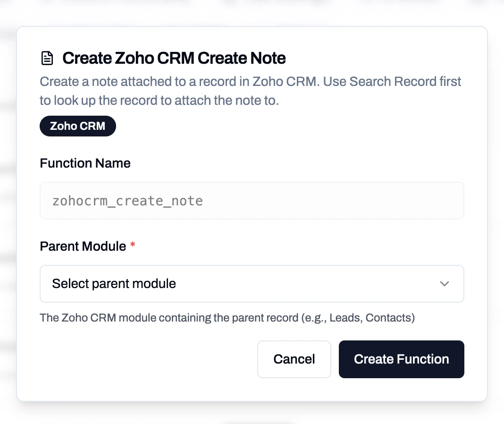This screenshot has height=424, width=504.
Task: Click the Select parent module combo box
Action: pyautogui.click(x=252, y=284)
